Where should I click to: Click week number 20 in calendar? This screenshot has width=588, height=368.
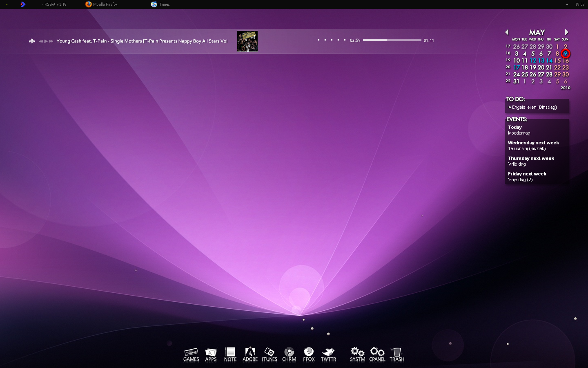(508, 67)
